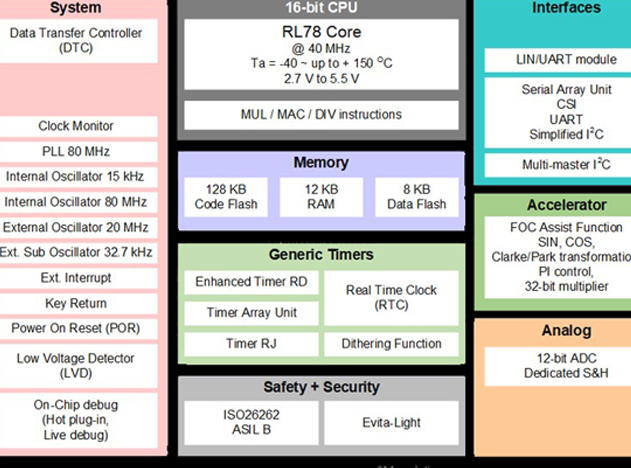
Task: Click MUL / MAC / DIV instructions block
Action: click(x=321, y=115)
